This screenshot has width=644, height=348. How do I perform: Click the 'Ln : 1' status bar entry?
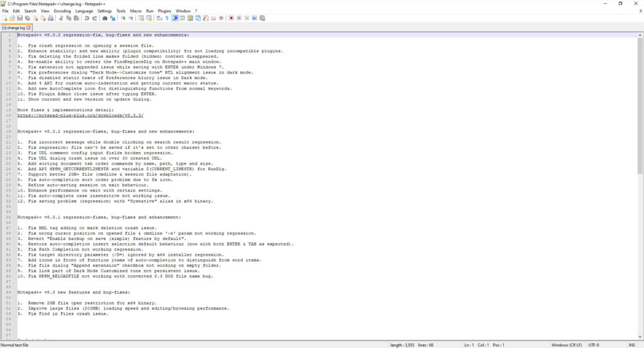469,345
